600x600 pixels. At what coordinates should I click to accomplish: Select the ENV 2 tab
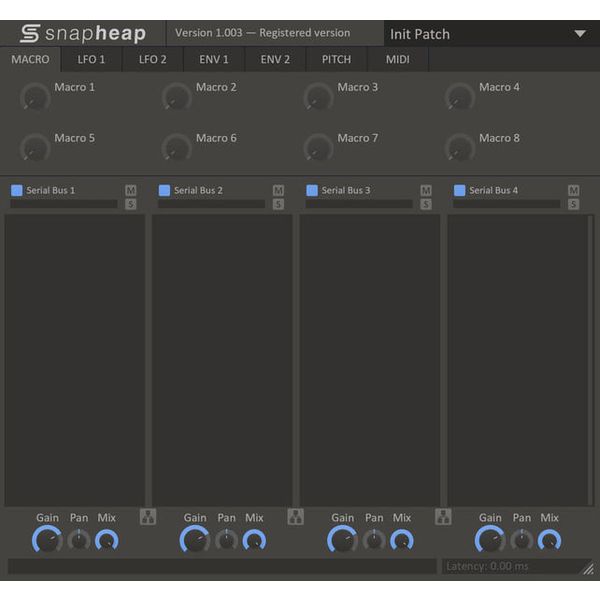coord(275,59)
